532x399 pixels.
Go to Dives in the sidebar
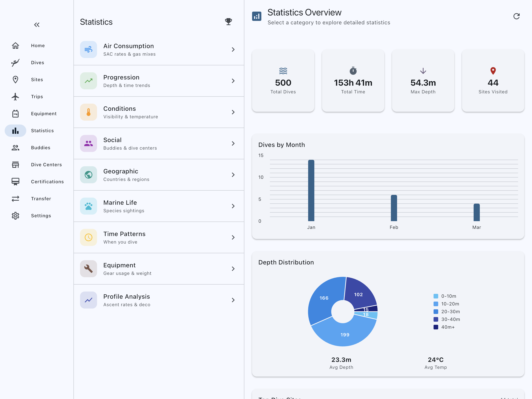[38, 62]
